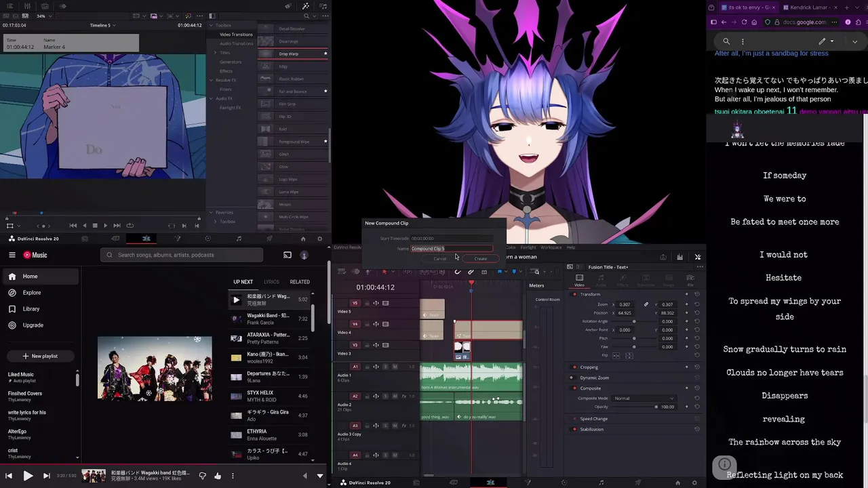Select the Foreground Wipe transition
Image resolution: width=868 pixels, height=488 pixels.
coord(293,142)
